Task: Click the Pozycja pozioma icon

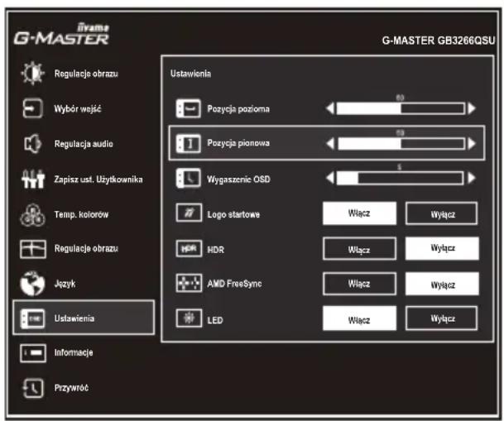Action: (189, 108)
